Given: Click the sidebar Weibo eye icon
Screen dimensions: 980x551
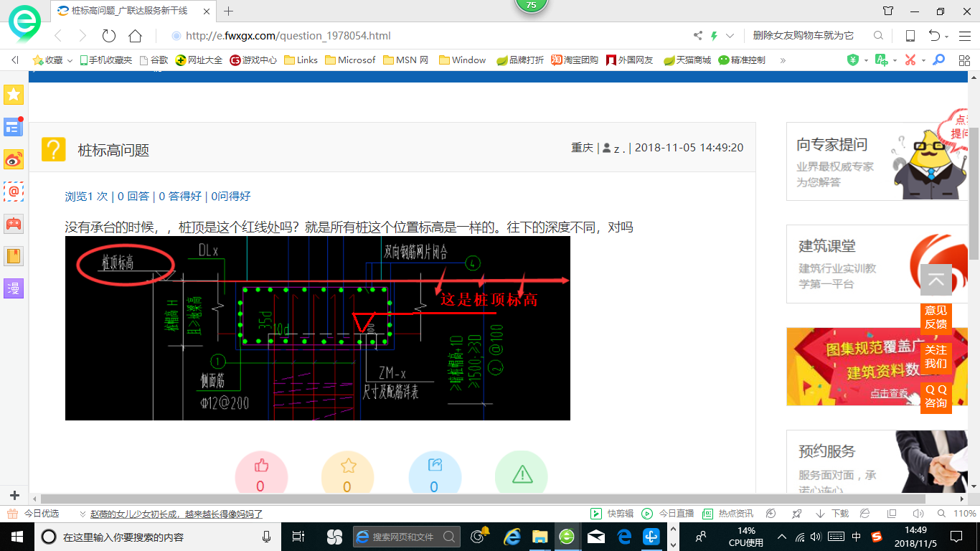Looking at the screenshot, I should click(x=14, y=159).
